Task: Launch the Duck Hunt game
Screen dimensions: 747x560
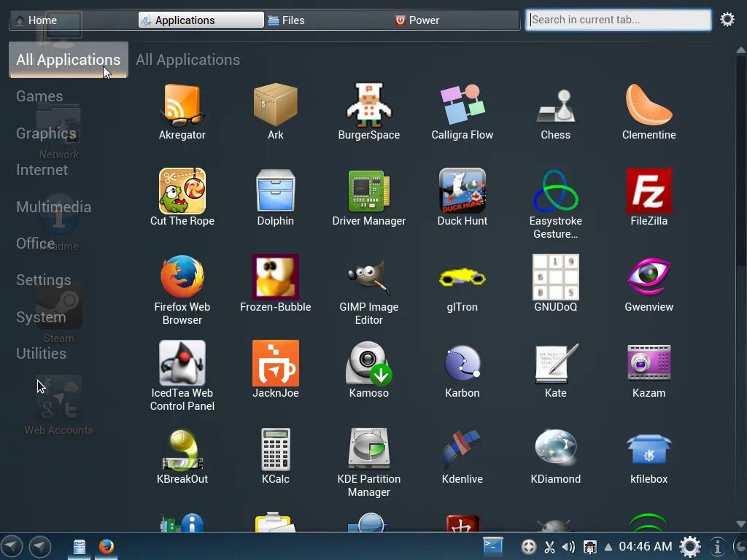Action: (462, 198)
